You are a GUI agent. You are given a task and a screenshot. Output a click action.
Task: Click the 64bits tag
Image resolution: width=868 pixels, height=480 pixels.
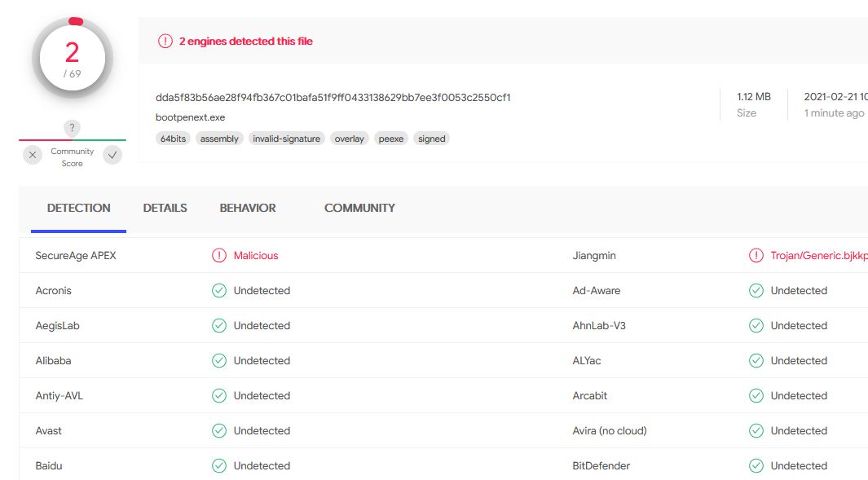point(173,139)
